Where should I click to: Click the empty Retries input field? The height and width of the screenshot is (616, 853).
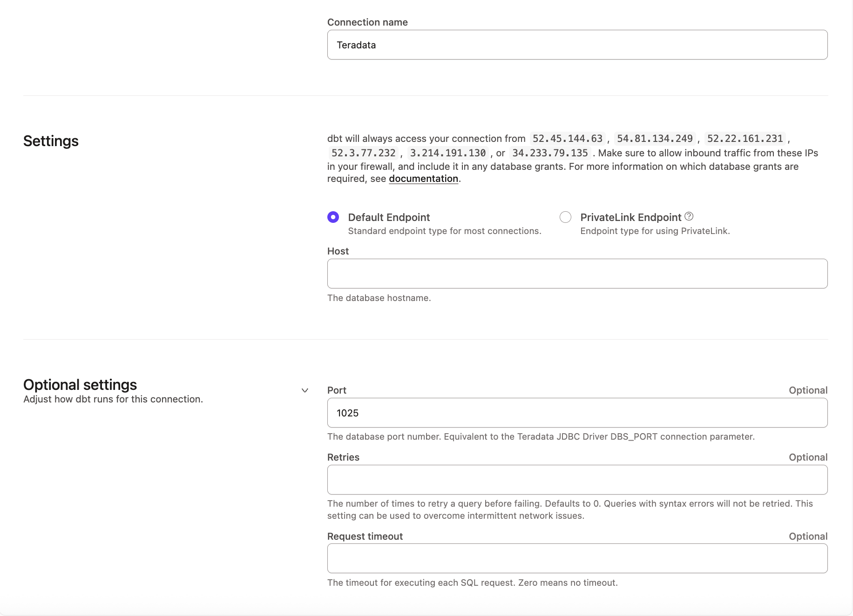click(577, 480)
